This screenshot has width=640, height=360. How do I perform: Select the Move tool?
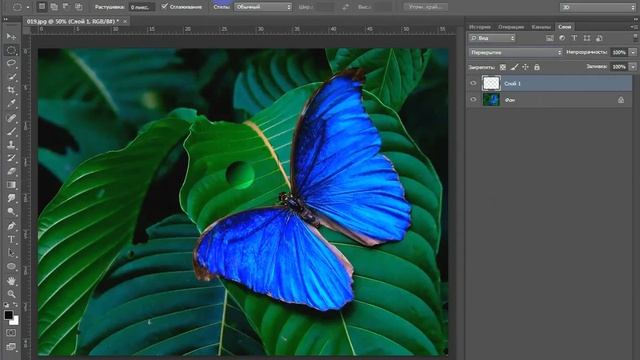[x=11, y=37]
